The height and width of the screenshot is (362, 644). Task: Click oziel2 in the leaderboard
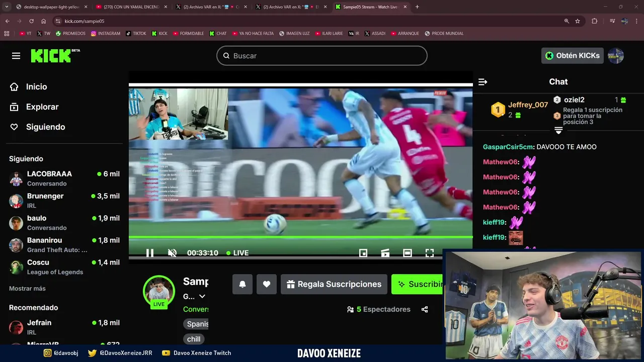coord(574,100)
